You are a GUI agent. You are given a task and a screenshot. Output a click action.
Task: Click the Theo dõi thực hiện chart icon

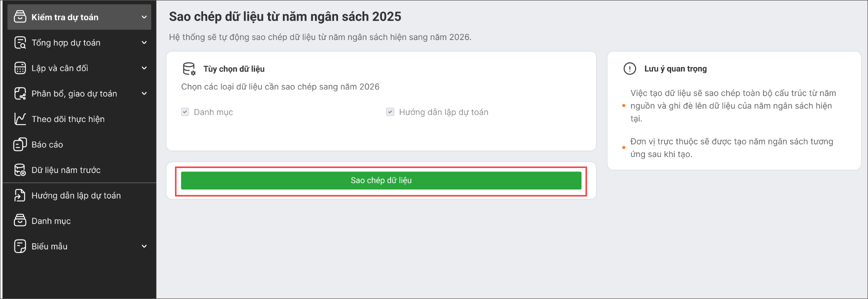pos(20,119)
